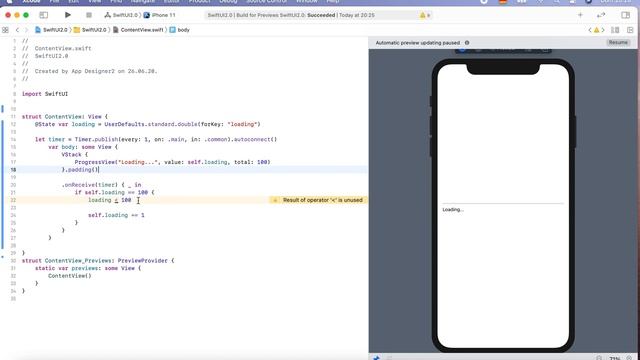The image size is (640, 360).
Task: Go forward in editor history
Action: (27, 30)
